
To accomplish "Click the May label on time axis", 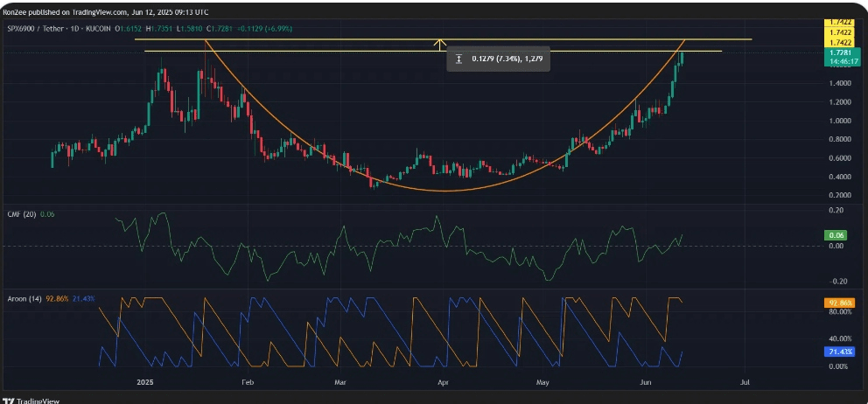I will click(543, 382).
